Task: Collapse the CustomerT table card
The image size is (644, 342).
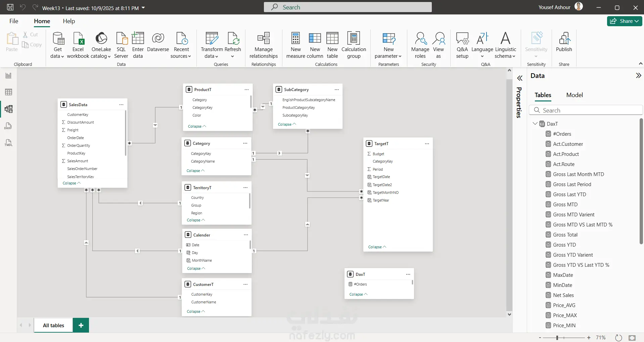Action: (x=196, y=311)
